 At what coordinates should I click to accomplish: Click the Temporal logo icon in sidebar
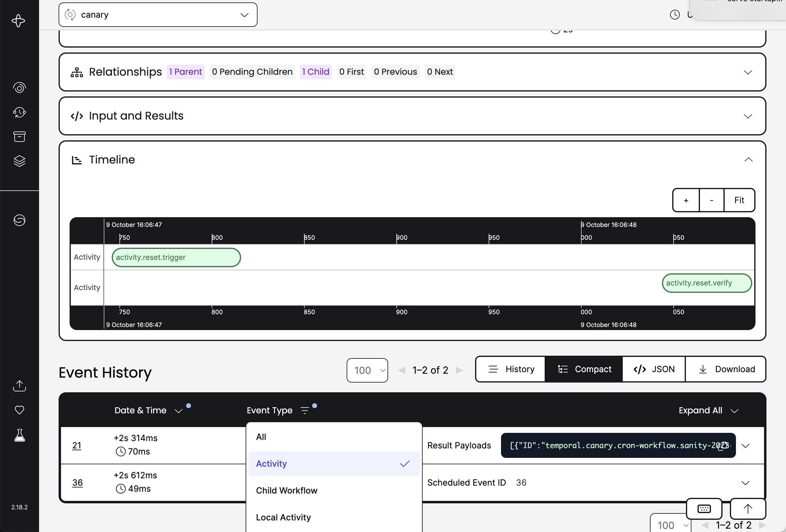pyautogui.click(x=19, y=21)
